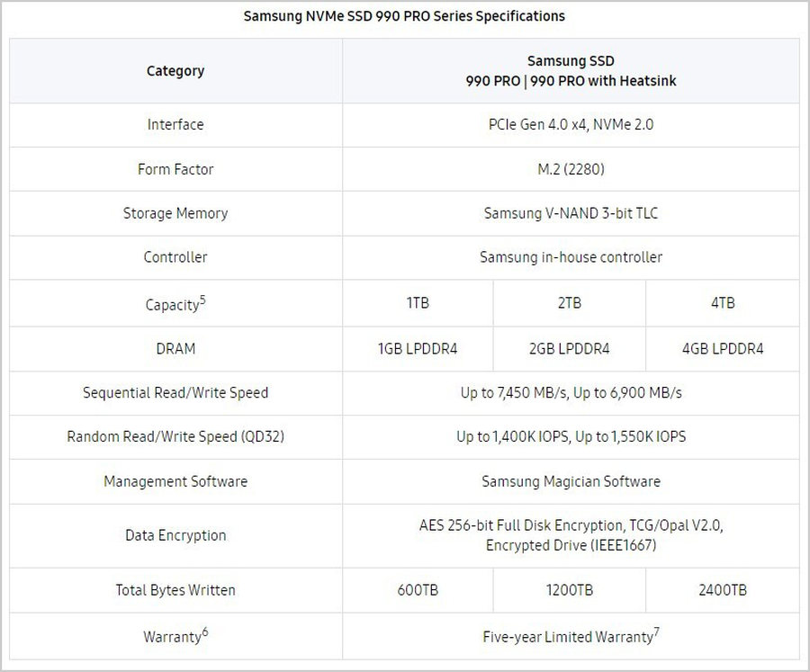Select the M.2 (2280) form factor cell
The height and width of the screenshot is (672, 810).
(x=571, y=169)
